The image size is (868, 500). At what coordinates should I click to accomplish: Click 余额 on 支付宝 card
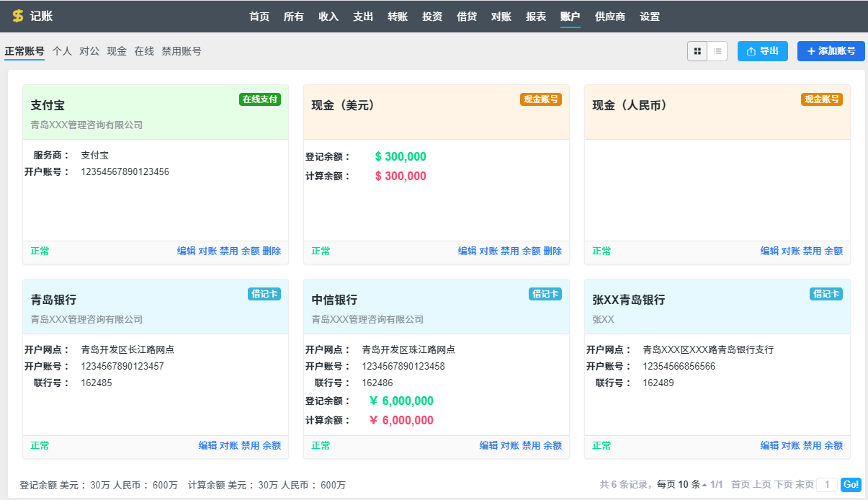250,251
